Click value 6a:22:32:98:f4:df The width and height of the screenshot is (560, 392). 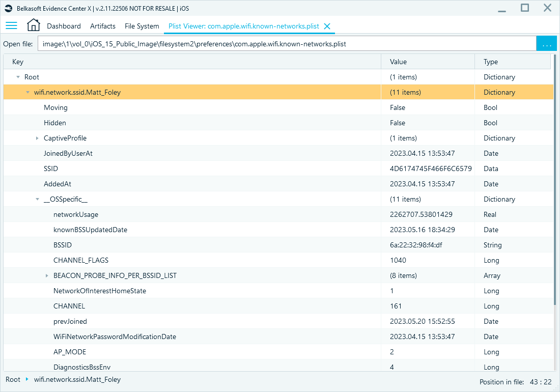tap(416, 245)
